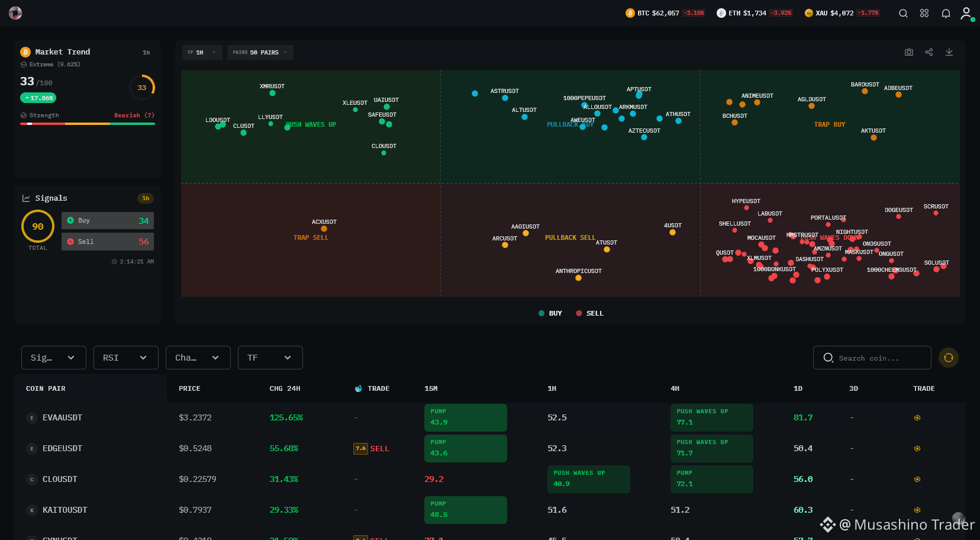Click the trade icon for EVAAUSDT row
The image size is (980, 540).
[917, 417]
